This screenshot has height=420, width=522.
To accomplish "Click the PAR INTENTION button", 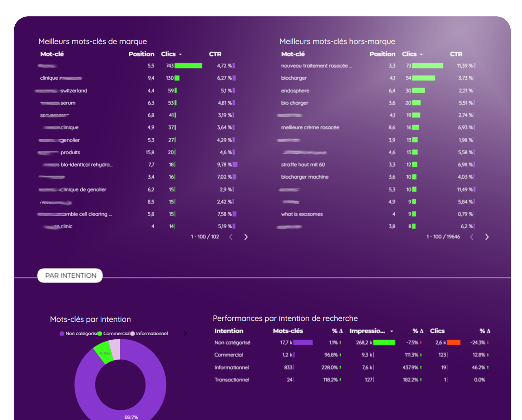I will coord(70,276).
